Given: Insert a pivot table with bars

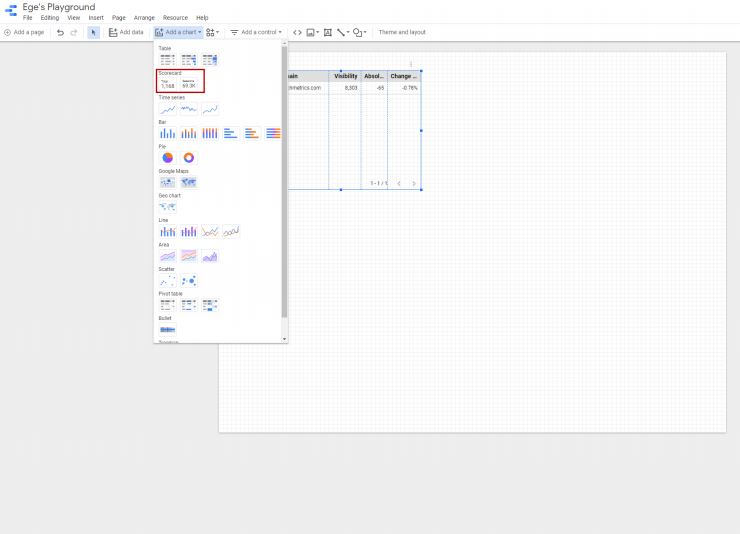Looking at the screenshot, I should pyautogui.click(x=189, y=305).
